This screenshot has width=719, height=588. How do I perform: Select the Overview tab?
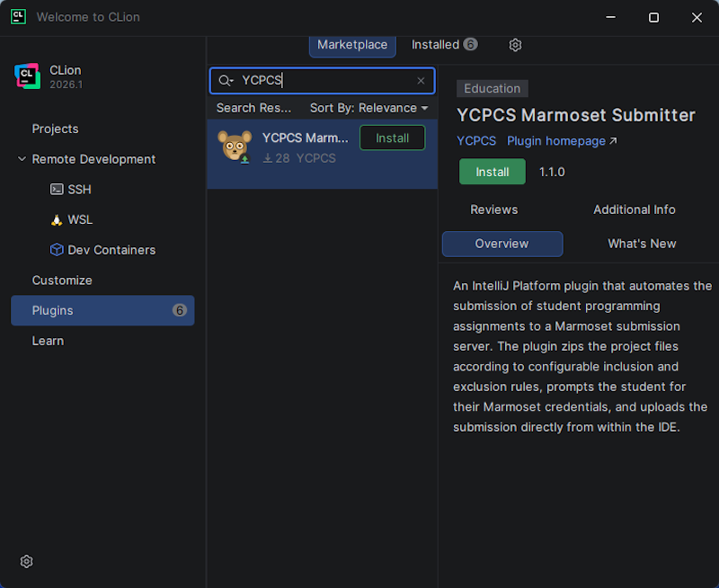click(x=502, y=244)
